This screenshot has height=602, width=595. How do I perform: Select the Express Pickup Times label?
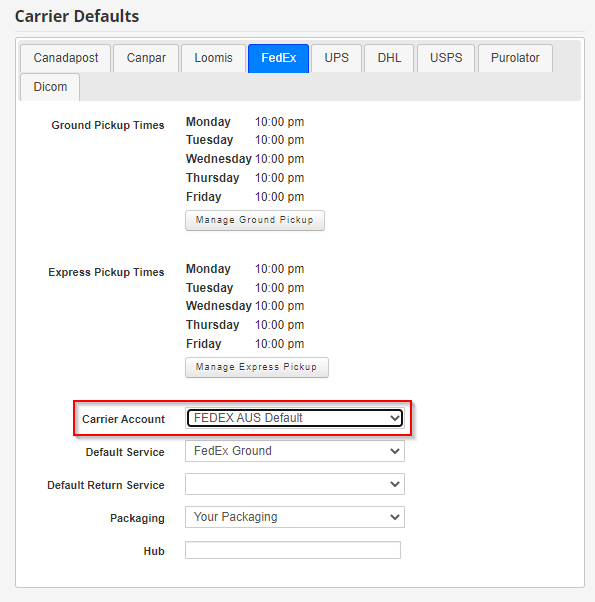[106, 272]
